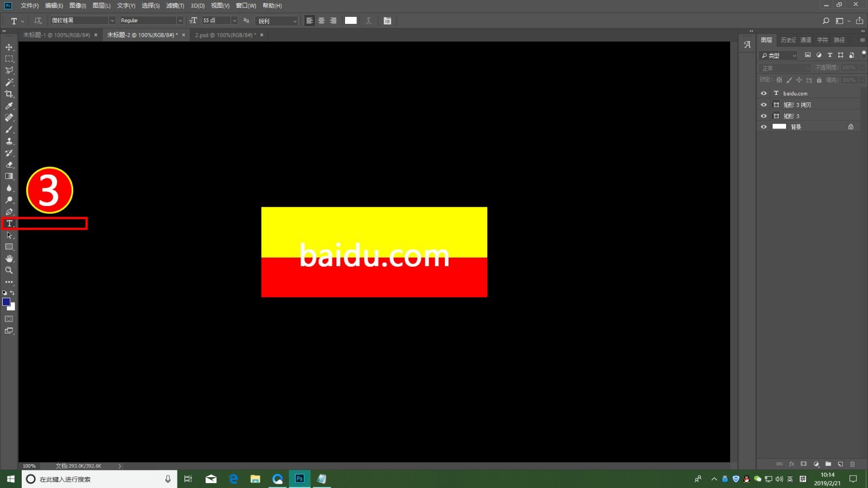Select the Brush tool
The width and height of the screenshot is (868, 488).
(9, 130)
